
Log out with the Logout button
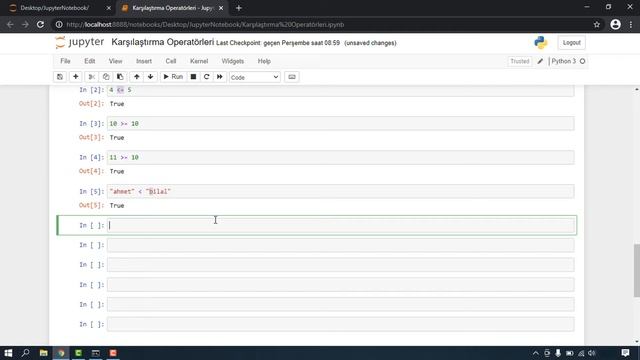click(571, 42)
